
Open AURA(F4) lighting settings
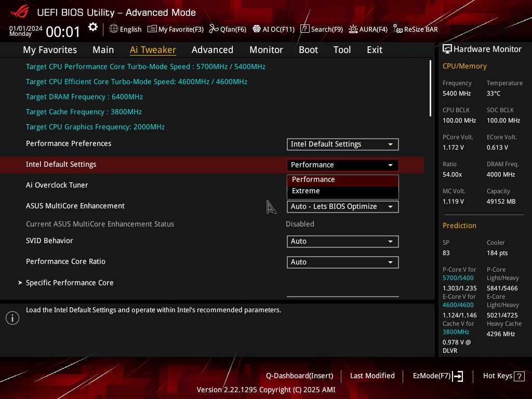(368, 29)
